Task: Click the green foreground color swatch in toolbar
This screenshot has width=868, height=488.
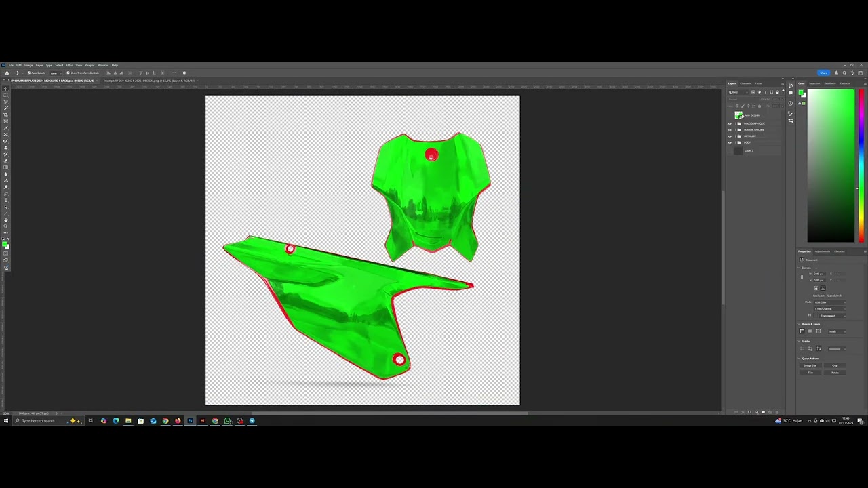Action: tap(5, 243)
